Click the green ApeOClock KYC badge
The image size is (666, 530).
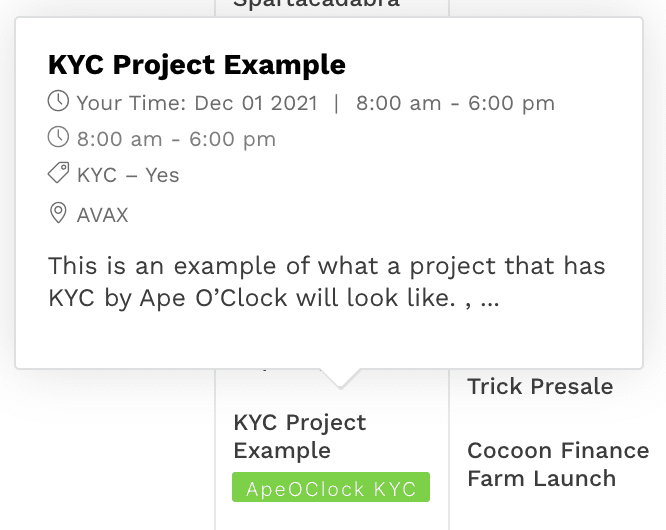331,487
